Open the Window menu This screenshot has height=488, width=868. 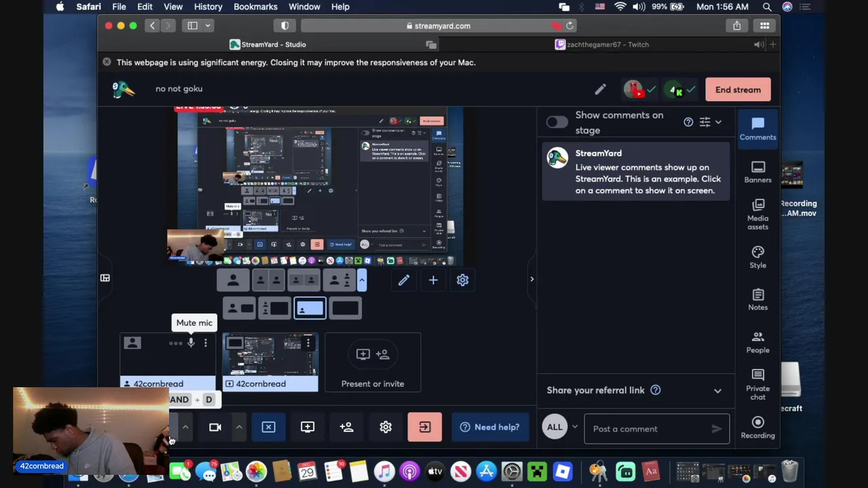pyautogui.click(x=304, y=7)
